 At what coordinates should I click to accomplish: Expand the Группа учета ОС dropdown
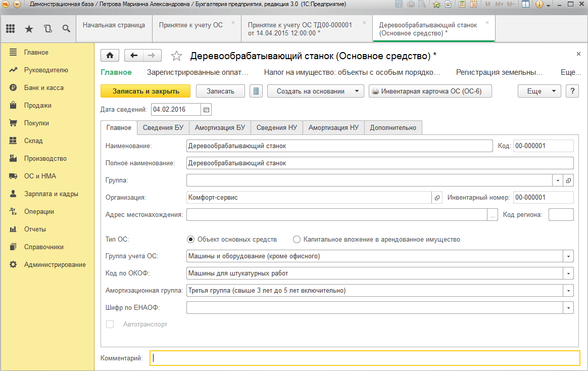[569, 256]
